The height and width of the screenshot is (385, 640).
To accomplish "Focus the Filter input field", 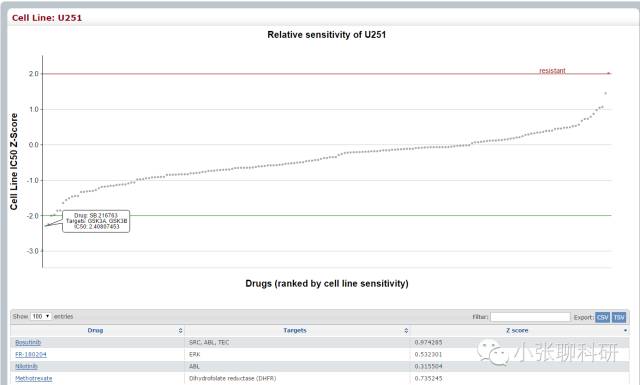I will pyautogui.click(x=530, y=317).
